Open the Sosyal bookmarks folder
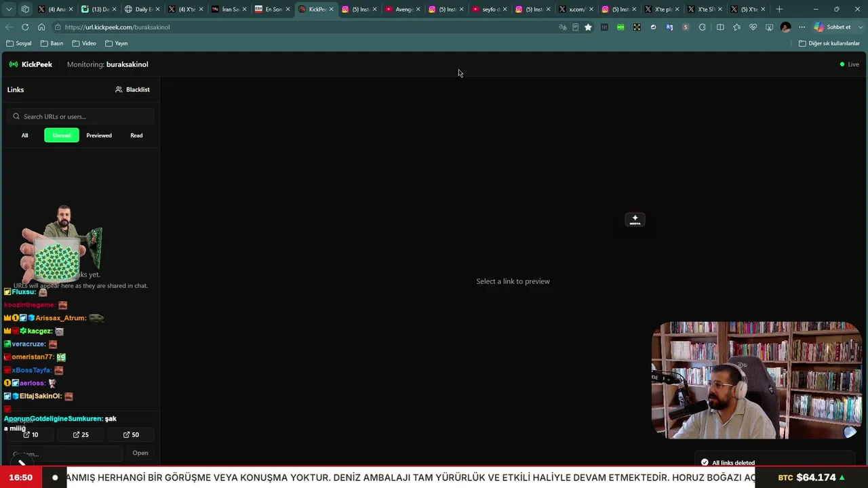Screen dimensions: 868x488 (x=19, y=43)
